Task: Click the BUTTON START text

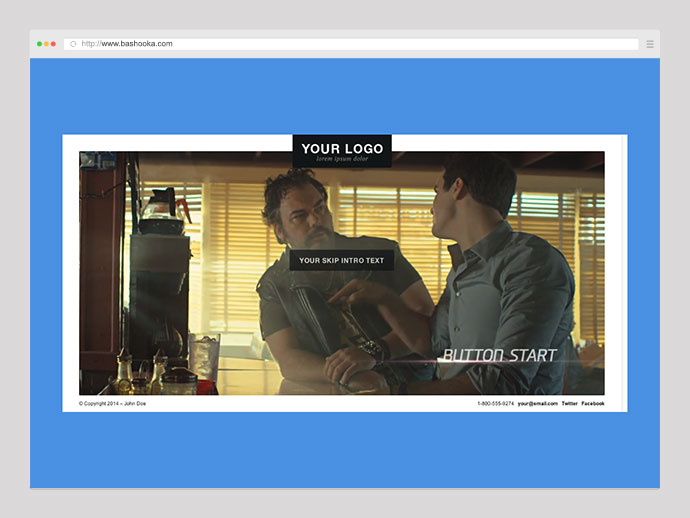Action: 499,355
